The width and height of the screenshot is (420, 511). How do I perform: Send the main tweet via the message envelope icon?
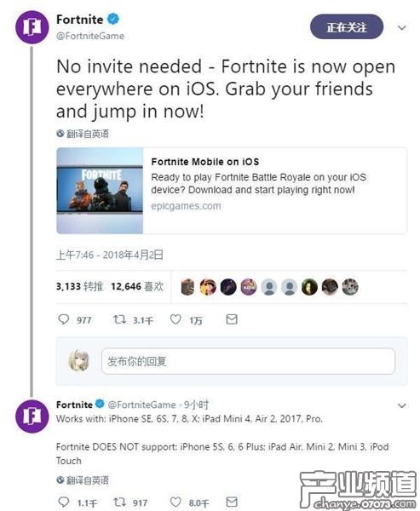pyautogui.click(x=232, y=319)
